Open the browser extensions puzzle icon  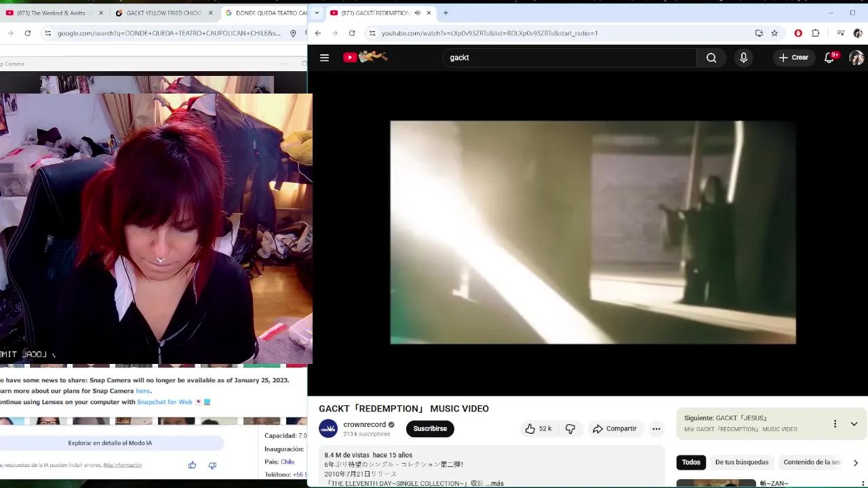pyautogui.click(x=816, y=33)
